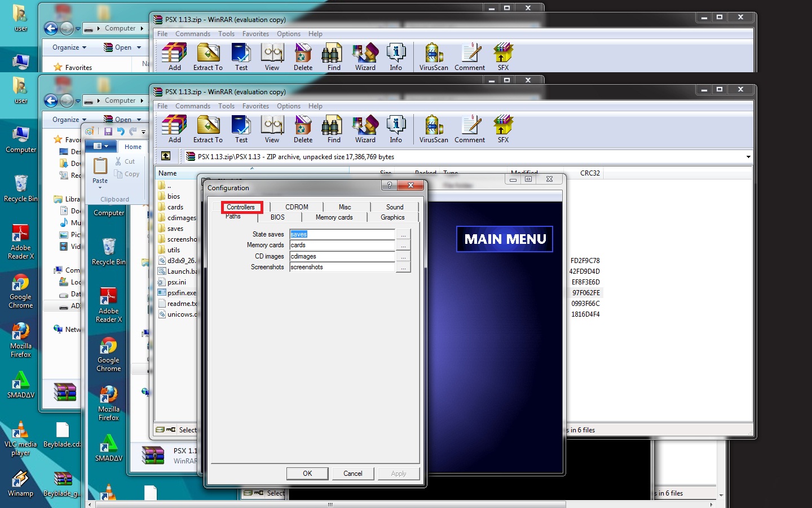Select the utils folder in the archive list
Image resolution: width=812 pixels, height=508 pixels.
pyautogui.click(x=174, y=250)
